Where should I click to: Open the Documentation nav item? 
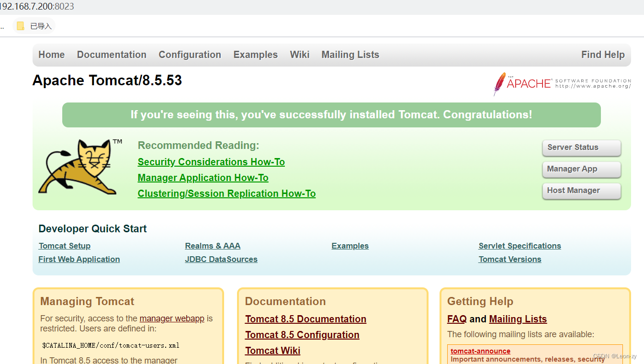tap(112, 55)
